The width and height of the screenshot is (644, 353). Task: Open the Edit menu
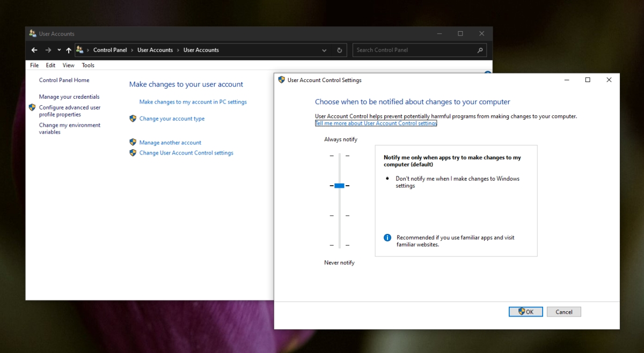(50, 65)
